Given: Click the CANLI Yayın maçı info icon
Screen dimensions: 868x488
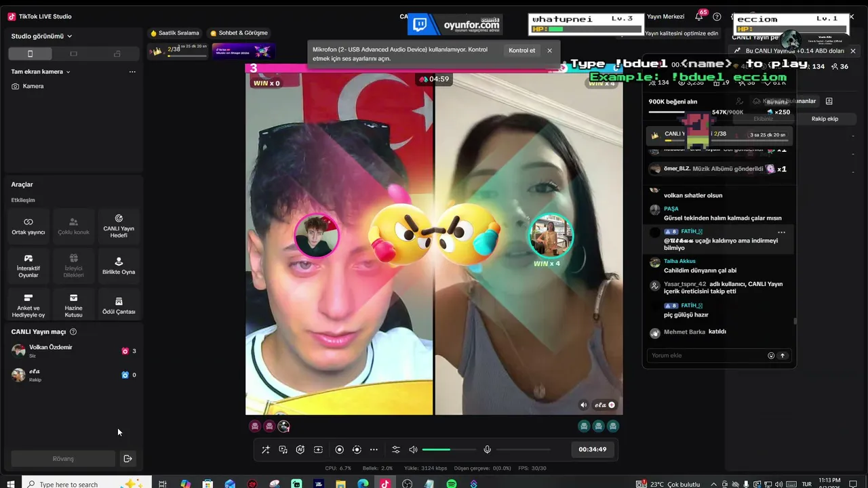Looking at the screenshot, I should click(x=73, y=332).
